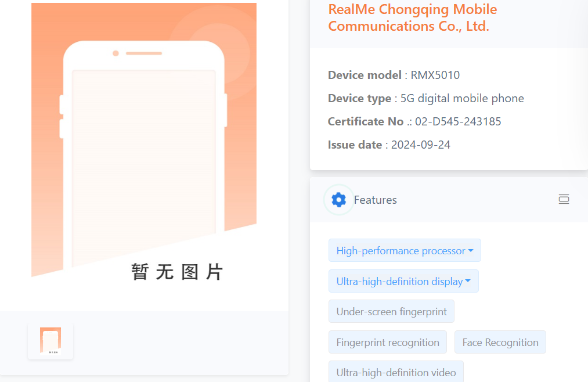This screenshot has width=588, height=382.
Task: Collapse the Features panel using the right-side icon
Action: tap(564, 200)
